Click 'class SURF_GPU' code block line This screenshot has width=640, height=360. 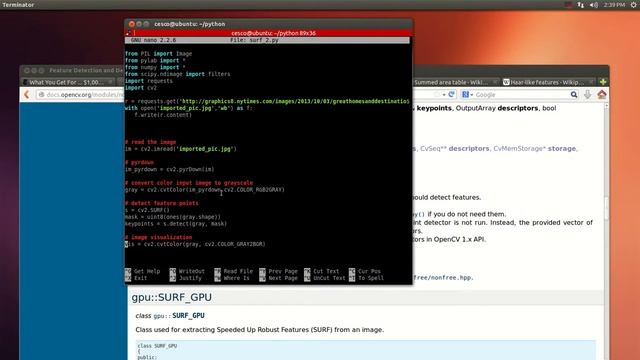(x=157, y=346)
